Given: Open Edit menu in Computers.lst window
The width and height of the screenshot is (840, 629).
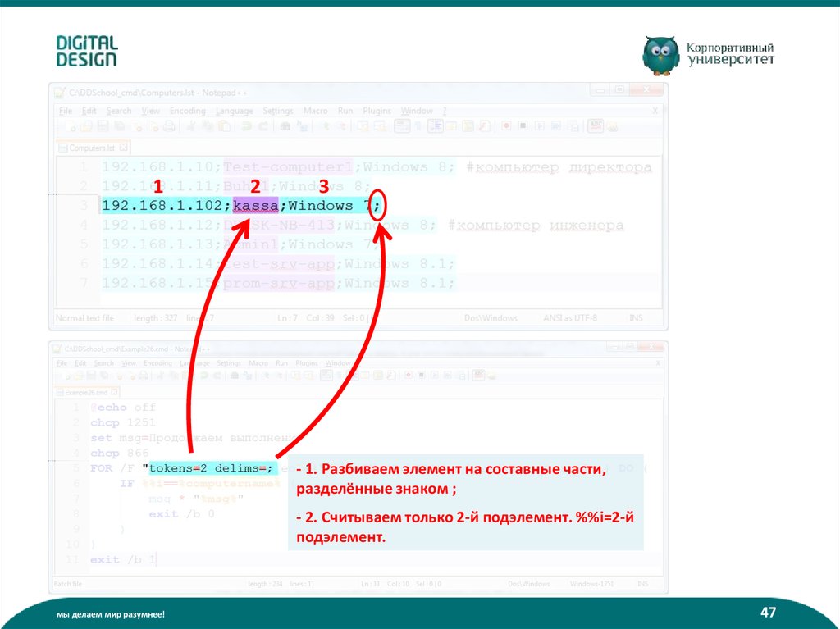Looking at the screenshot, I should tap(89, 111).
